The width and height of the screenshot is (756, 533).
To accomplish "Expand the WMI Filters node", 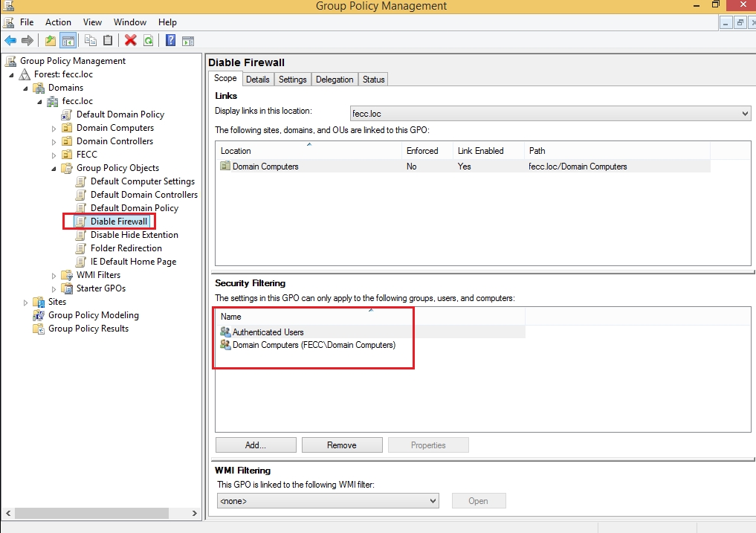I will click(54, 276).
